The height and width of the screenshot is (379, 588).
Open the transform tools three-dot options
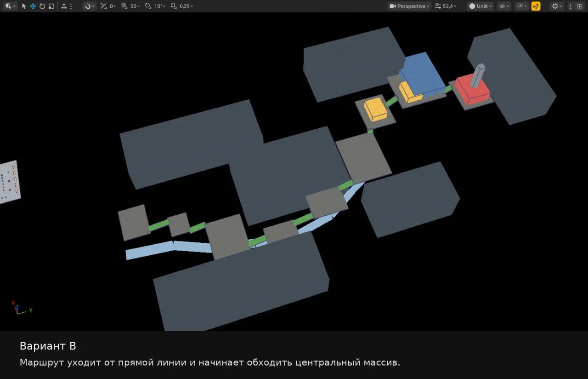point(71,6)
